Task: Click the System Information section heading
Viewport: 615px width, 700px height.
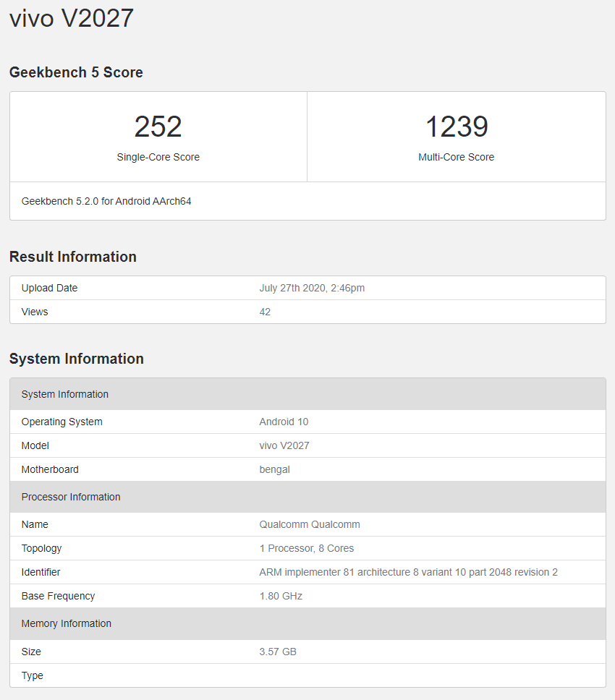Action: [x=76, y=359]
